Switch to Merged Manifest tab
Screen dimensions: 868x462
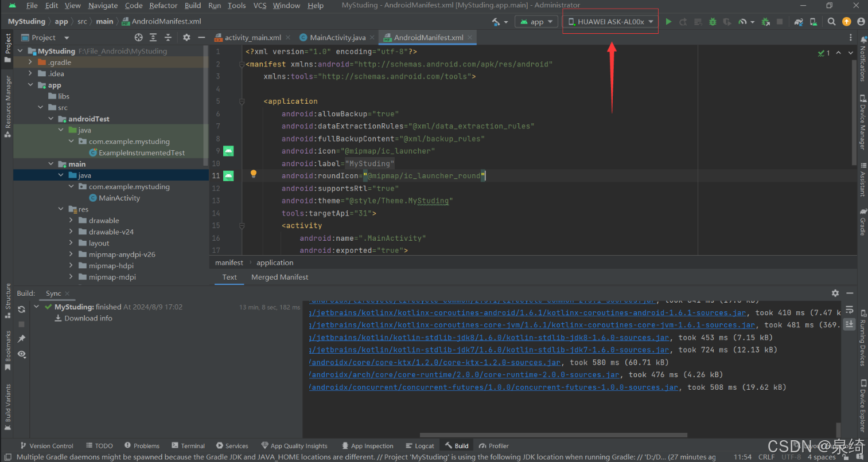coord(279,277)
